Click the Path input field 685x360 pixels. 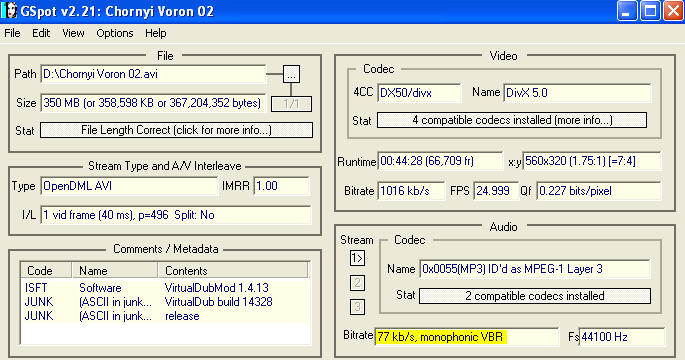tap(153, 74)
